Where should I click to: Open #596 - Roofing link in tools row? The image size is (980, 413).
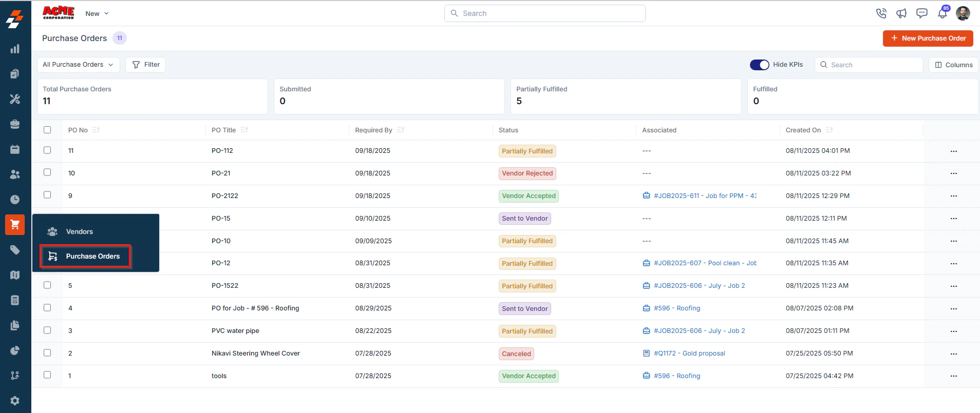(677, 376)
